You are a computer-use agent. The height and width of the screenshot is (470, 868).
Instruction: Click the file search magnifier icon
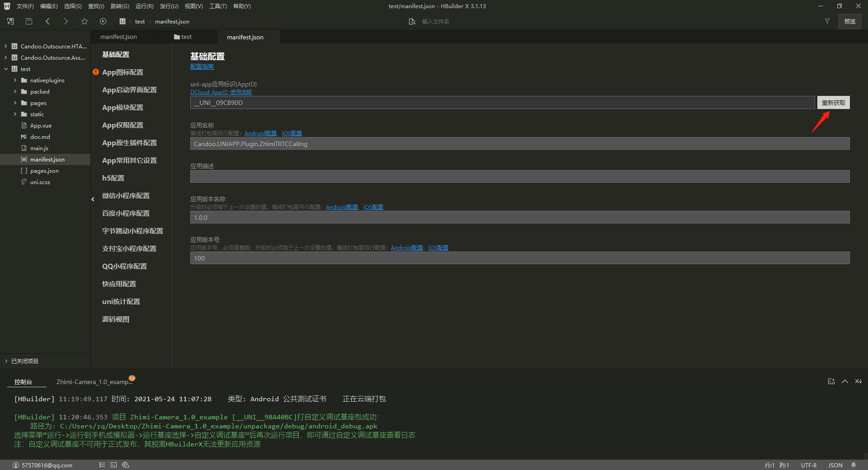point(412,21)
